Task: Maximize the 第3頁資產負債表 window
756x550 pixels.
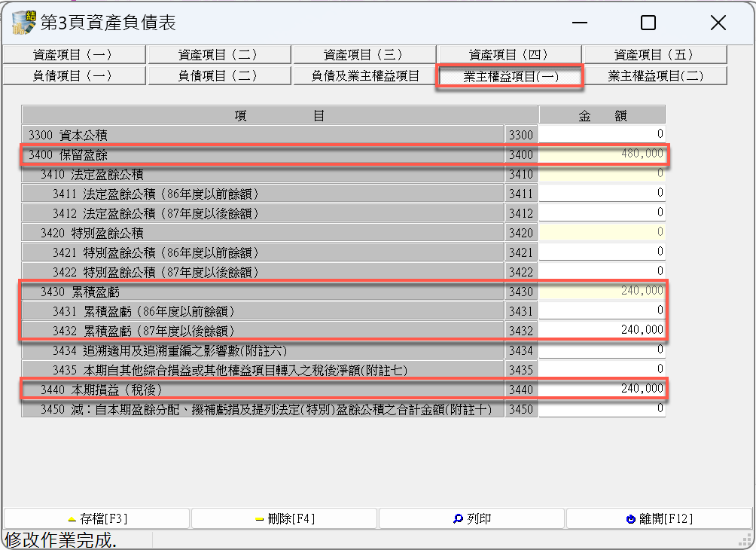Action: click(648, 23)
